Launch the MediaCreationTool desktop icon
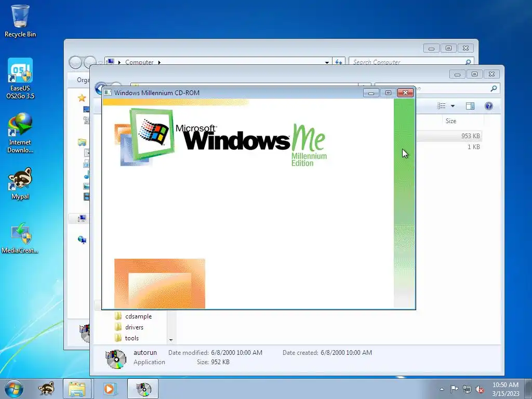Viewport: 532px width, 399px height. point(20,238)
